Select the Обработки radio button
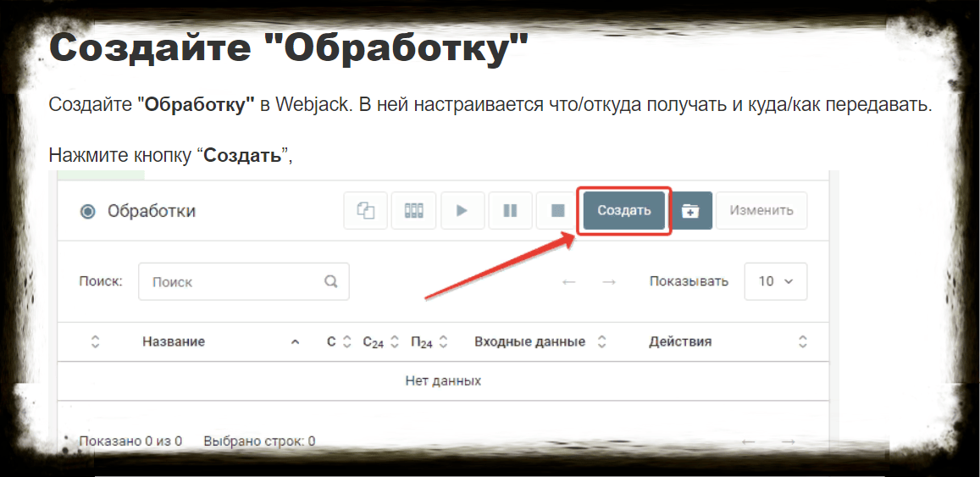 [88, 211]
